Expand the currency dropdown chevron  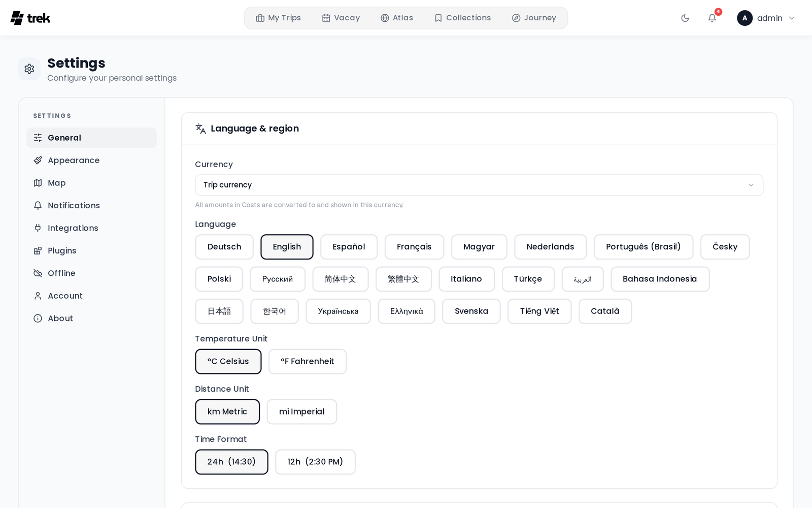click(751, 185)
